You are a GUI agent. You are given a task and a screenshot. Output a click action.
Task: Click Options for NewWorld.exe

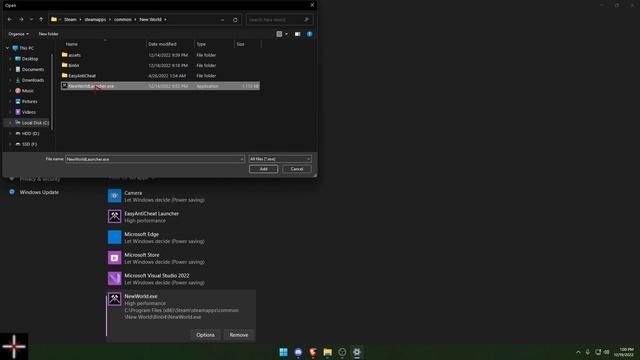click(205, 335)
